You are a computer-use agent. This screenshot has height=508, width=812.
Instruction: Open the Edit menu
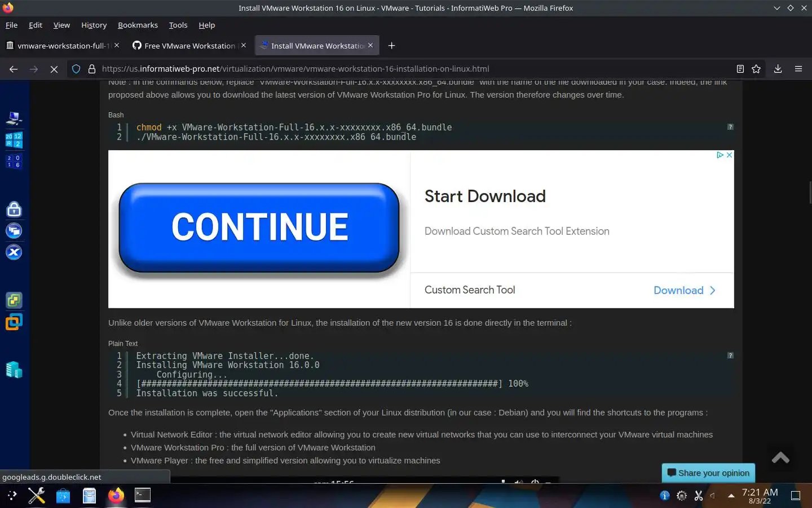[x=36, y=25]
